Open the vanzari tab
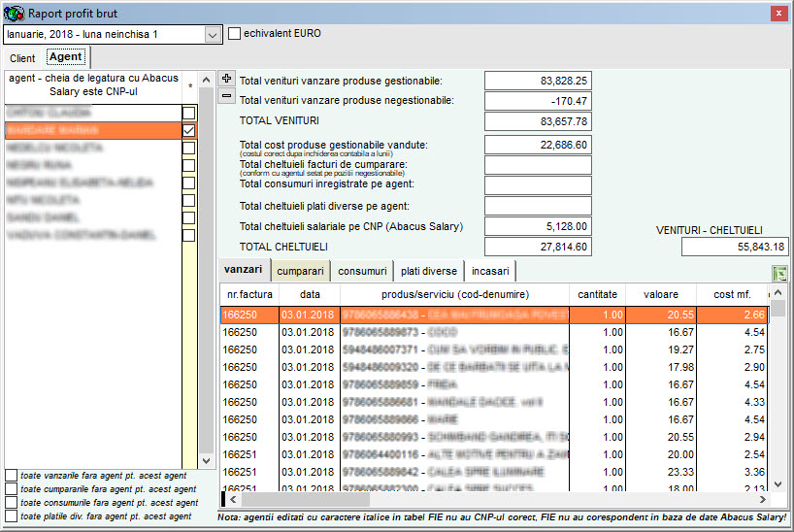The height and width of the screenshot is (532, 794). 244,270
